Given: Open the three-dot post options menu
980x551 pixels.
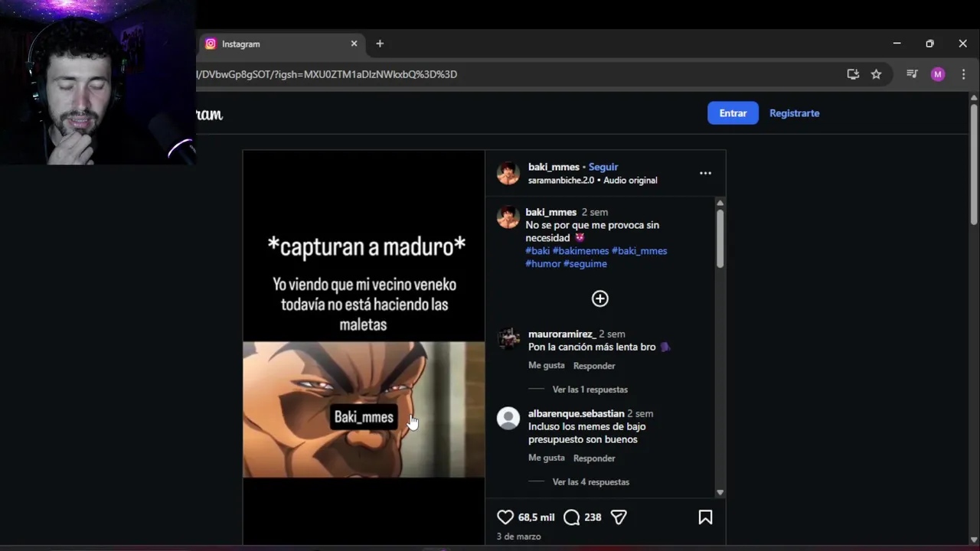Looking at the screenshot, I should tap(705, 173).
